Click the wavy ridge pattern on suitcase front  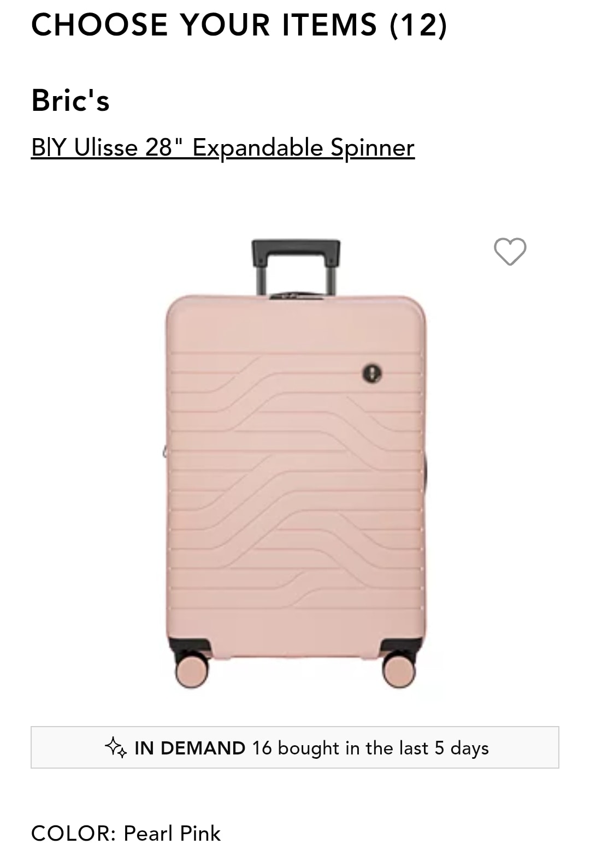tap(296, 480)
